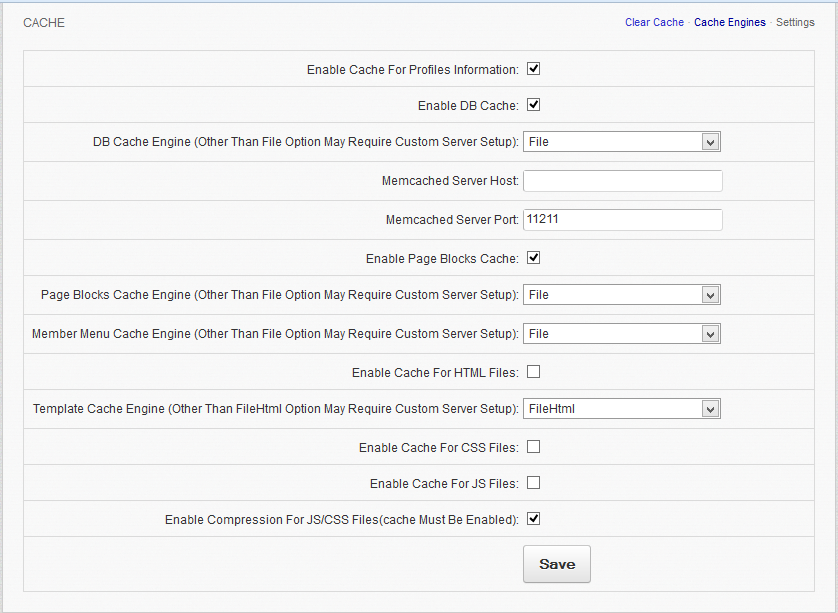Click the DB Cache Engine dropdown arrow
The width and height of the screenshot is (838, 613).
coord(710,142)
